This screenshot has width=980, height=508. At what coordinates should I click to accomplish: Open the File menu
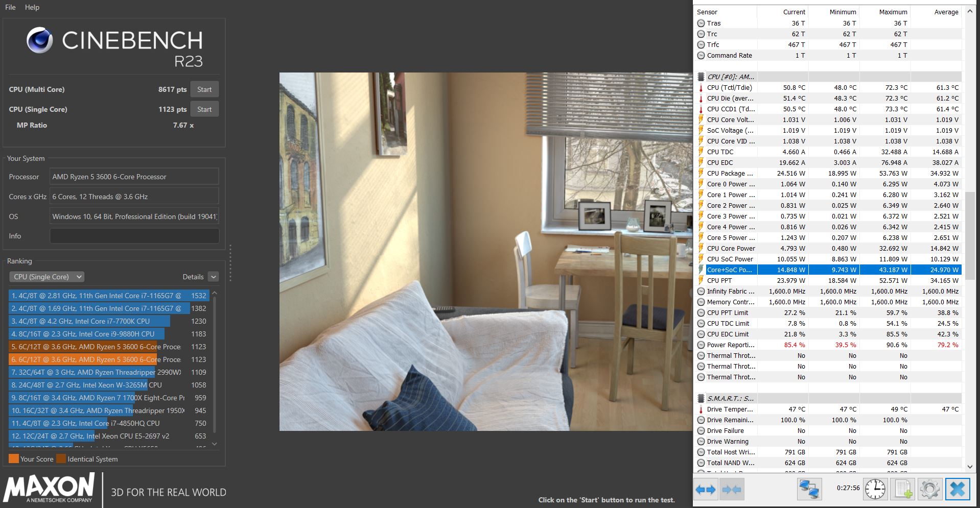10,7
